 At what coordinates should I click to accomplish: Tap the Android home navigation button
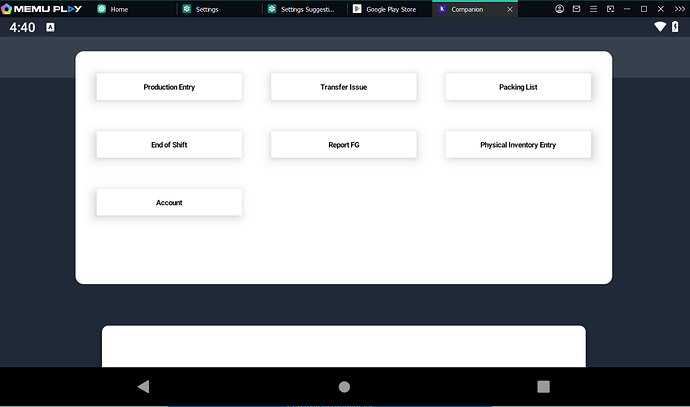pos(344,387)
